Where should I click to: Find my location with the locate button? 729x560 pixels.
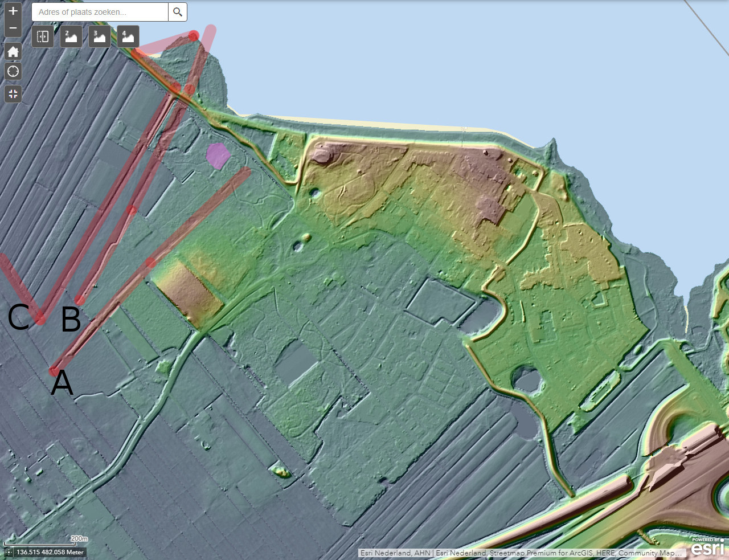coord(13,72)
